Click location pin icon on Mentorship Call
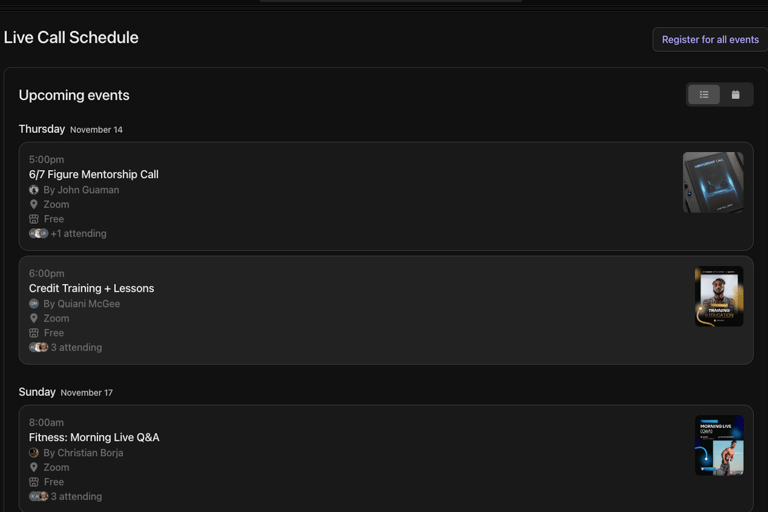The height and width of the screenshot is (512, 768). point(34,204)
